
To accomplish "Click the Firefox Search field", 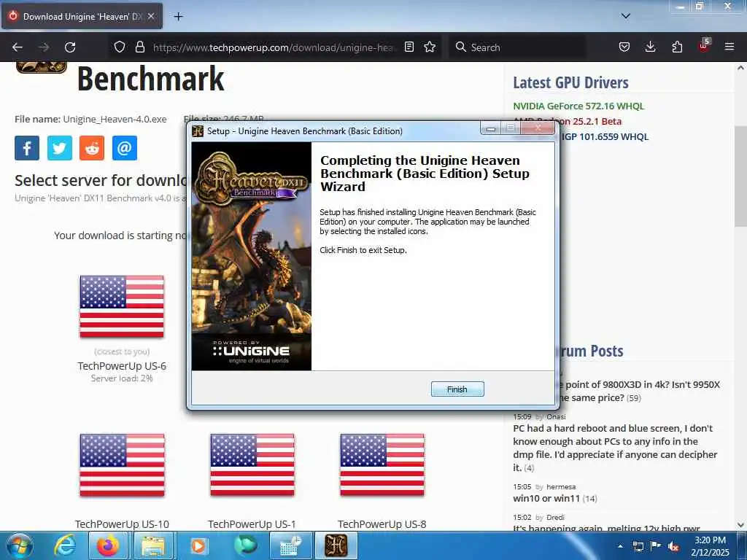I will tap(517, 47).
